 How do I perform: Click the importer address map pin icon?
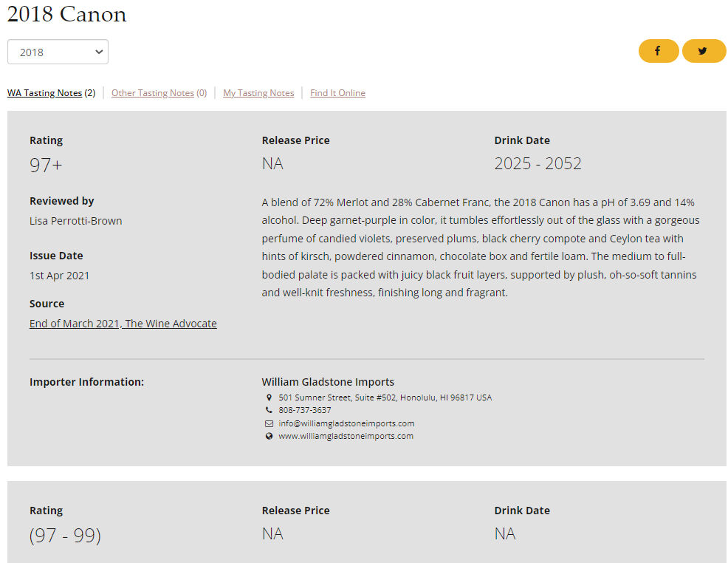click(x=269, y=397)
